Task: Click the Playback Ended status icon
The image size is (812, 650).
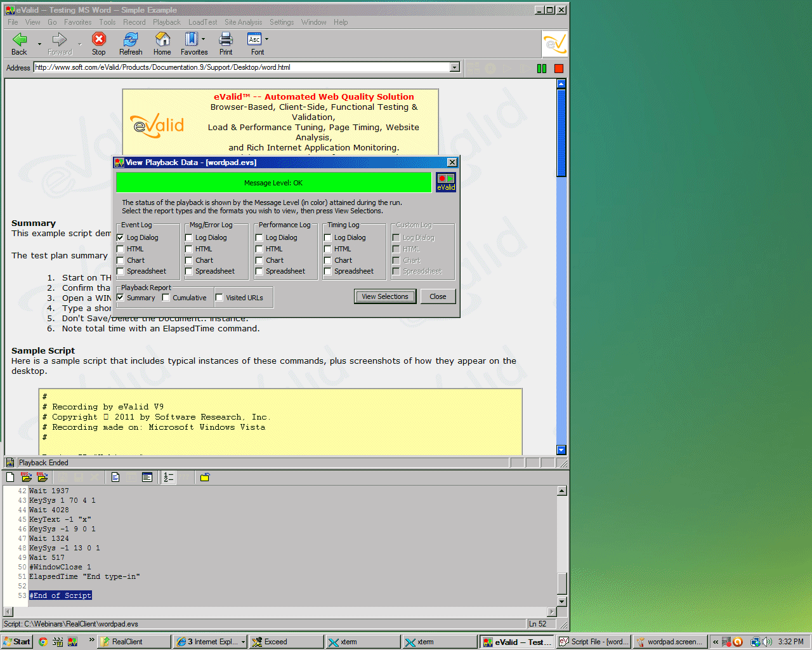Action: pyautogui.click(x=10, y=463)
